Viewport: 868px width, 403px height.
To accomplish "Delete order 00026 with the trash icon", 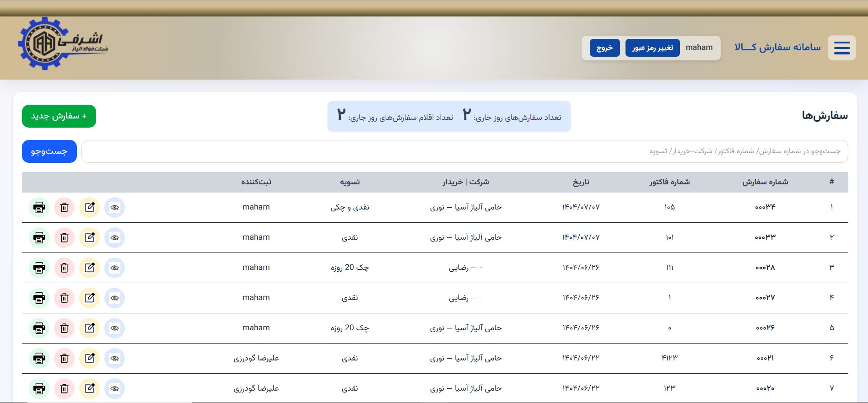I will [65, 328].
